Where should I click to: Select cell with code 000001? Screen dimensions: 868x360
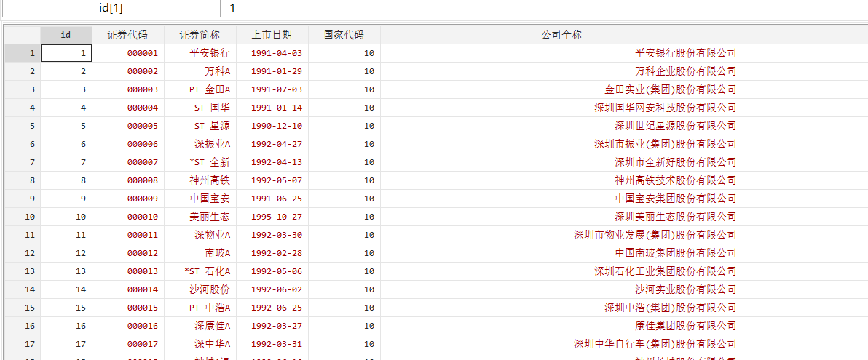[128, 53]
